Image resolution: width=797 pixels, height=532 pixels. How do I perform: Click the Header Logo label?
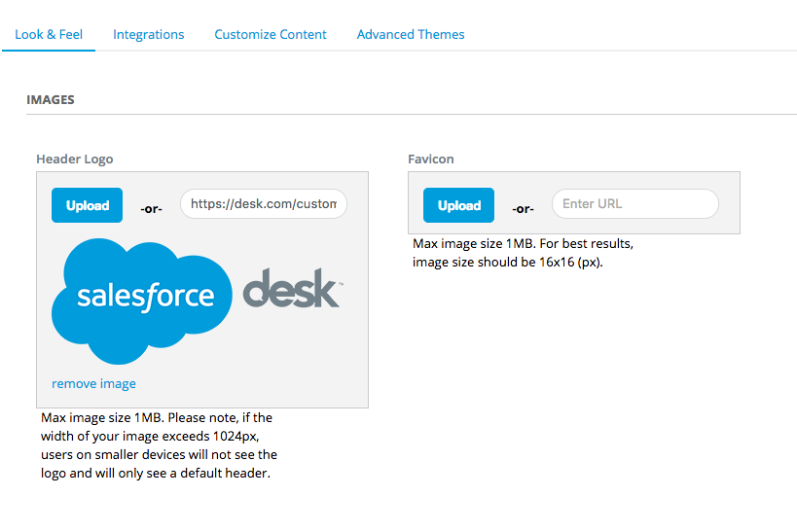(75, 160)
